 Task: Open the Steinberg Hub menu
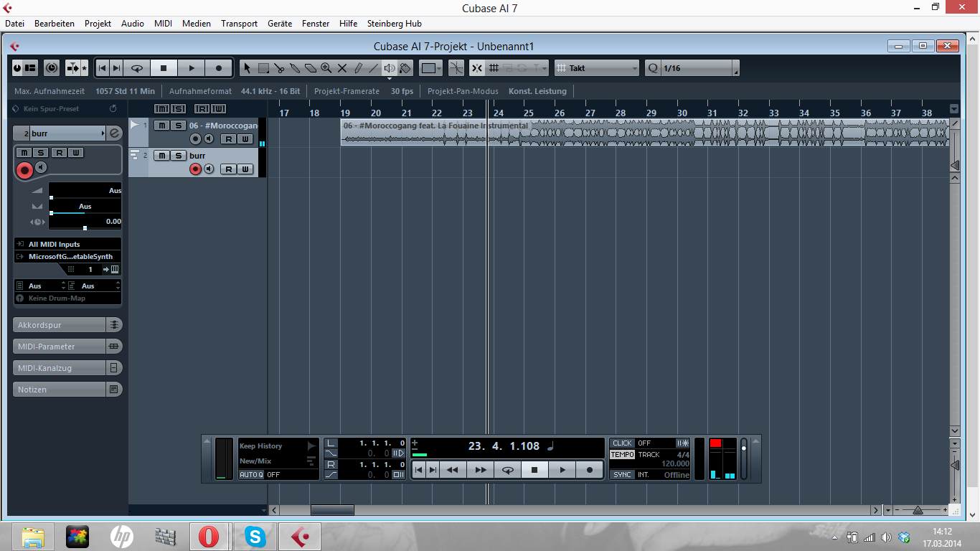pyautogui.click(x=395, y=24)
